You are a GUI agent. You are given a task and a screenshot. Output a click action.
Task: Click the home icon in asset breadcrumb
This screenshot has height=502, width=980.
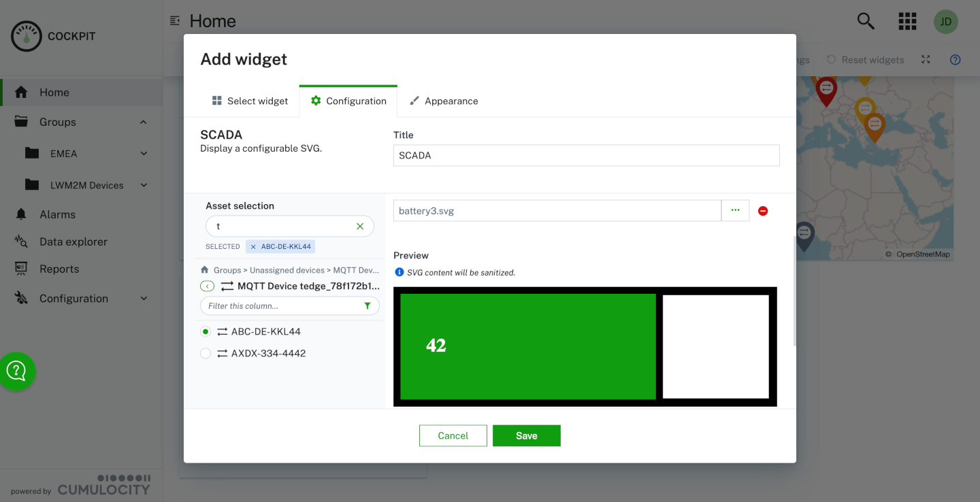[204, 270]
